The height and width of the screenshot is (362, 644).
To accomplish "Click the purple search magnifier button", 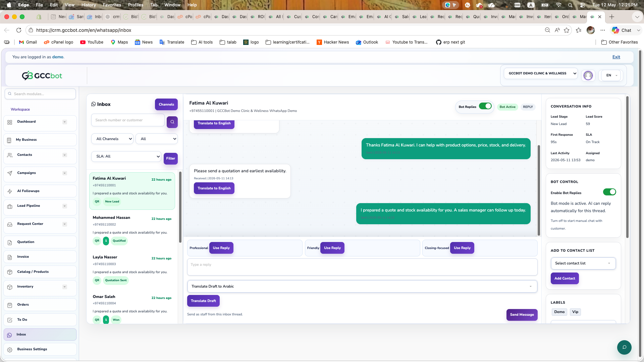I will pos(172,122).
